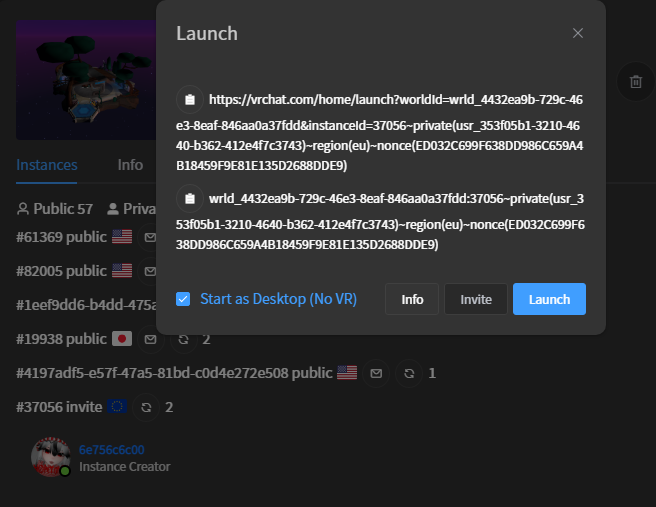Open the world thumbnail image
The image size is (656, 507).
coord(86,79)
